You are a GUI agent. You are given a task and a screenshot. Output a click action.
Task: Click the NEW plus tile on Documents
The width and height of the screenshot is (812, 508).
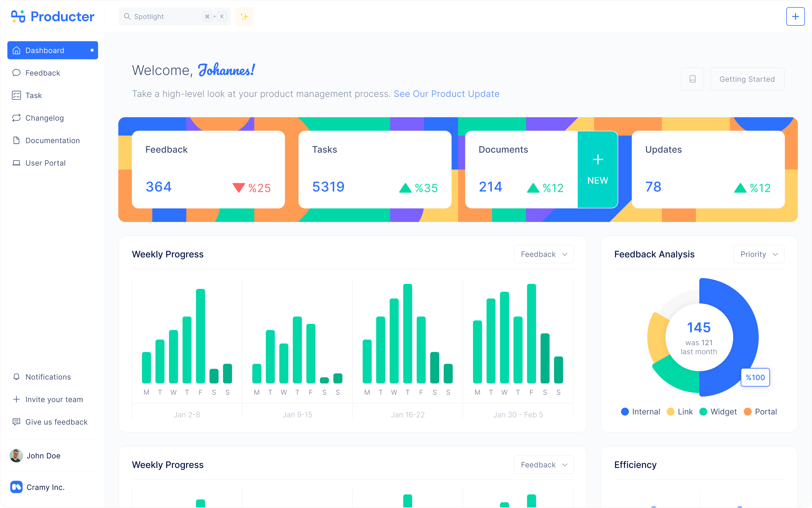(597, 170)
